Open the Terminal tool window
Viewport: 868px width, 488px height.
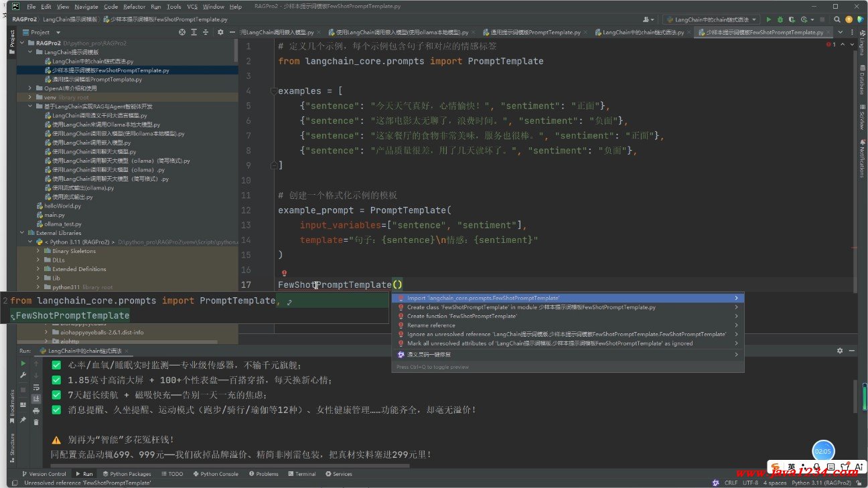click(301, 474)
